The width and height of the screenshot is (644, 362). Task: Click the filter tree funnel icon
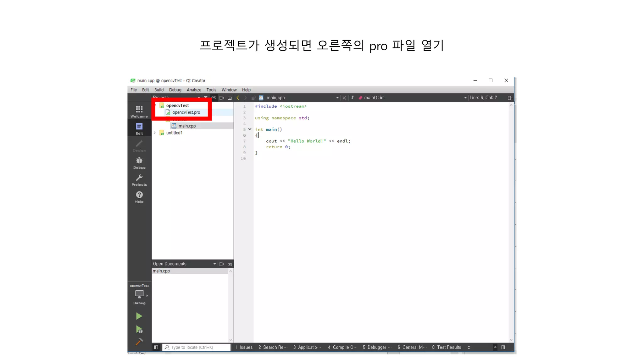click(x=206, y=97)
